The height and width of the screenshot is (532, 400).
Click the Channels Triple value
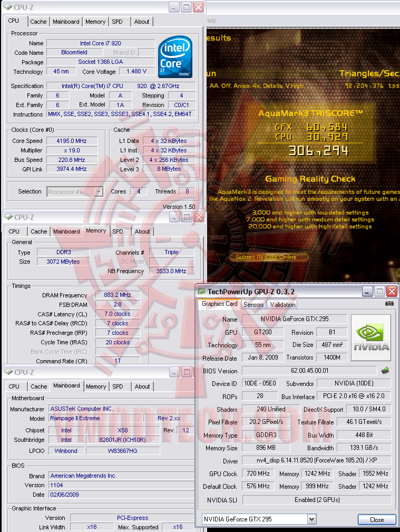point(171,252)
